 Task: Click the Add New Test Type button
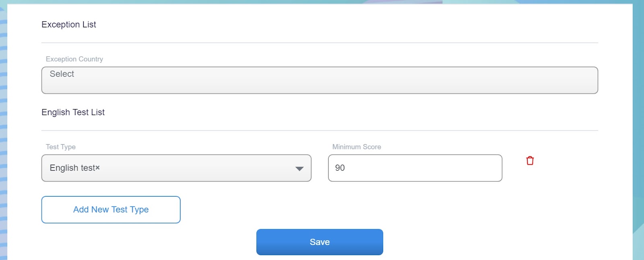tap(111, 210)
